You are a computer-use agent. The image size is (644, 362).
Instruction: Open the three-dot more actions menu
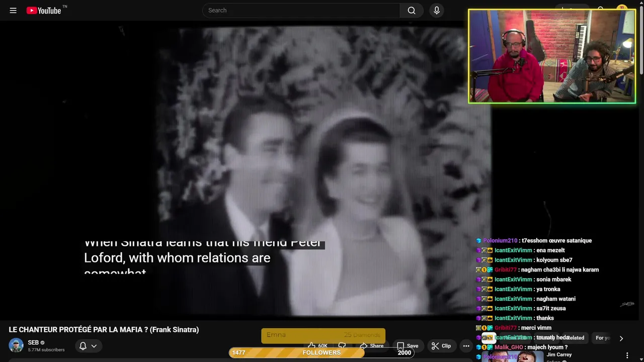466,346
